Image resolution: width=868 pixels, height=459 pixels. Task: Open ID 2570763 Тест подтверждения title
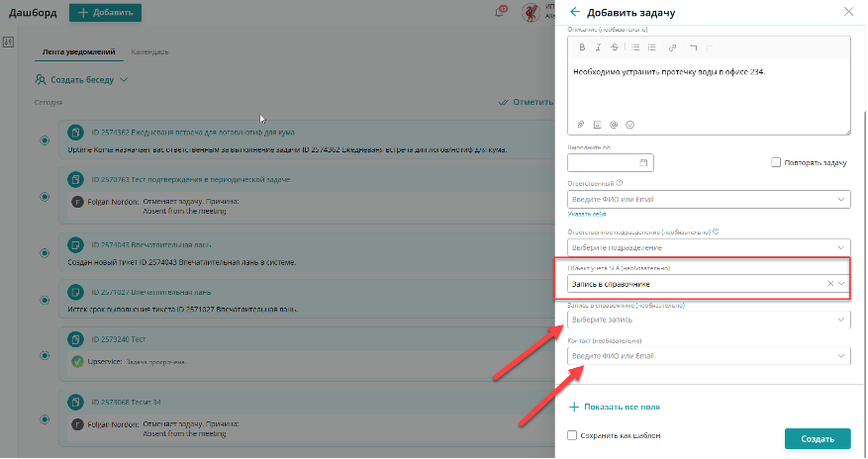[190, 180]
